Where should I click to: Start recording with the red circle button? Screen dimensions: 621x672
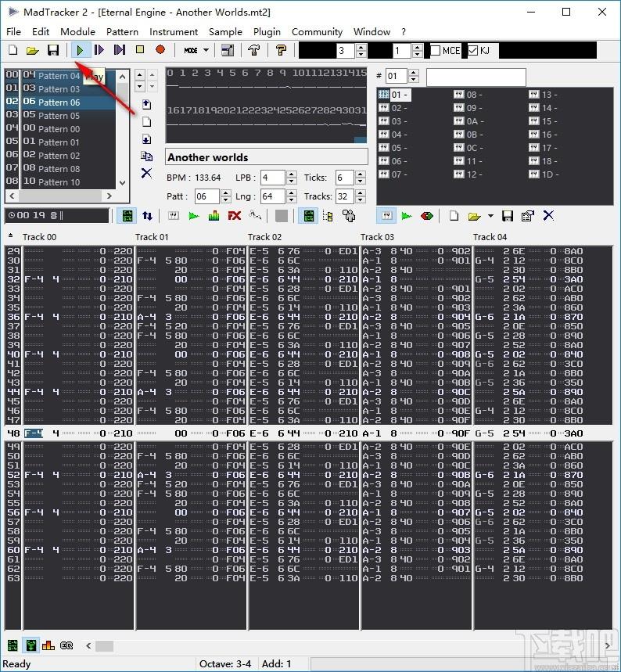[160, 50]
